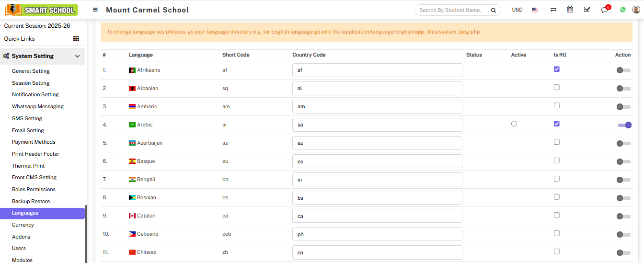The height and width of the screenshot is (263, 644).
Task: Click the search magnifier icon
Action: (493, 10)
